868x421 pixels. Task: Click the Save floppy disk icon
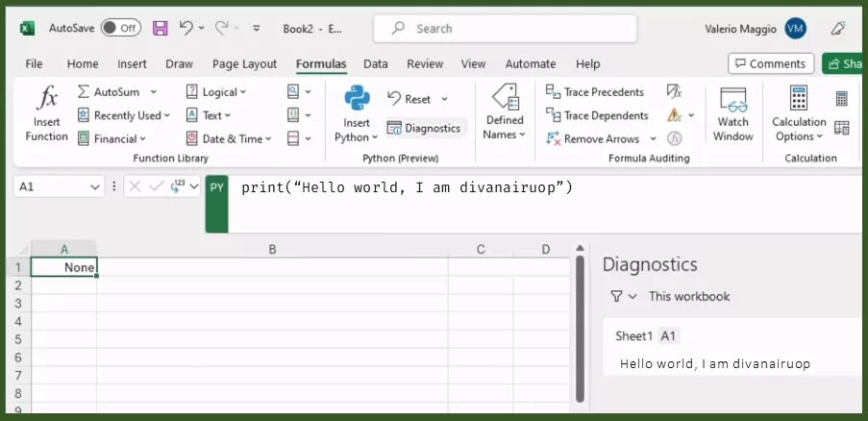[x=160, y=29]
